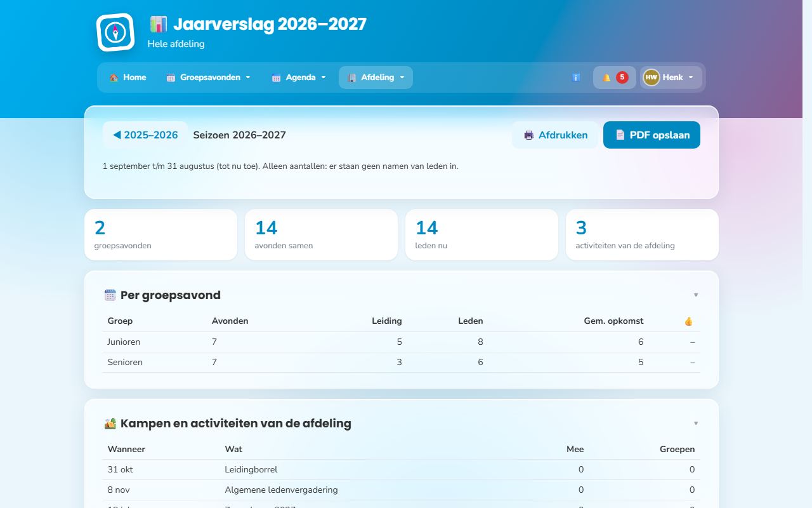Open the Afdeling dropdown menu

click(x=376, y=77)
